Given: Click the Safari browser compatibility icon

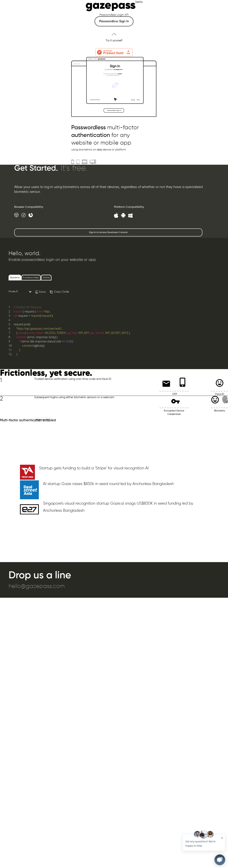Looking at the screenshot, I should pyautogui.click(x=24, y=215).
